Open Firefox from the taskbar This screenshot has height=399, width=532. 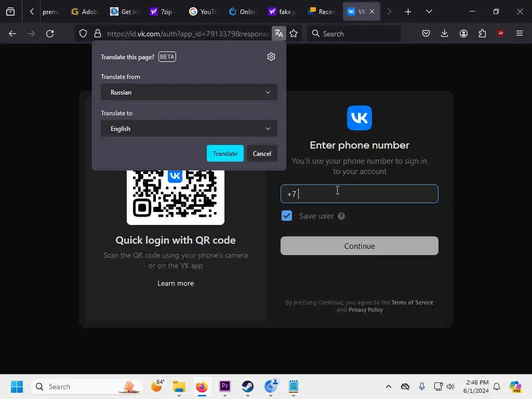(202, 387)
